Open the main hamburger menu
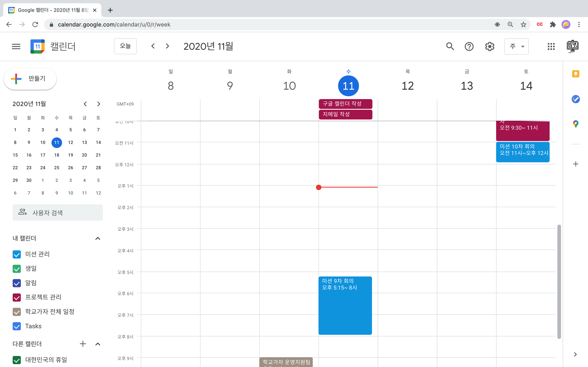This screenshot has width=588, height=367. 16,46
